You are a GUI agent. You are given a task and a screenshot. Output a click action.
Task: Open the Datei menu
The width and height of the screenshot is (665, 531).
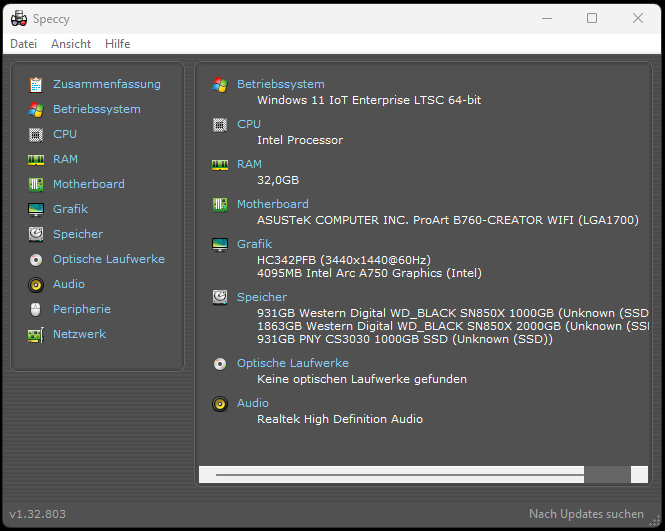tap(23, 44)
